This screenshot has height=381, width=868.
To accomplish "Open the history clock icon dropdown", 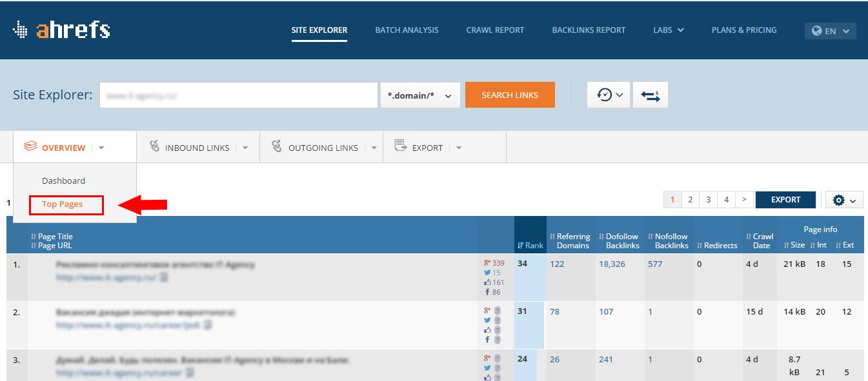I will coord(609,95).
